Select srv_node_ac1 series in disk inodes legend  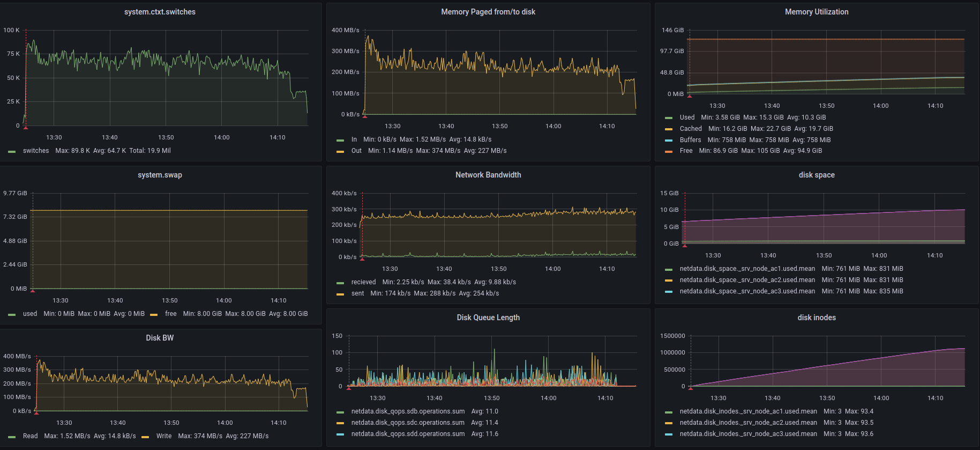[x=748, y=411]
